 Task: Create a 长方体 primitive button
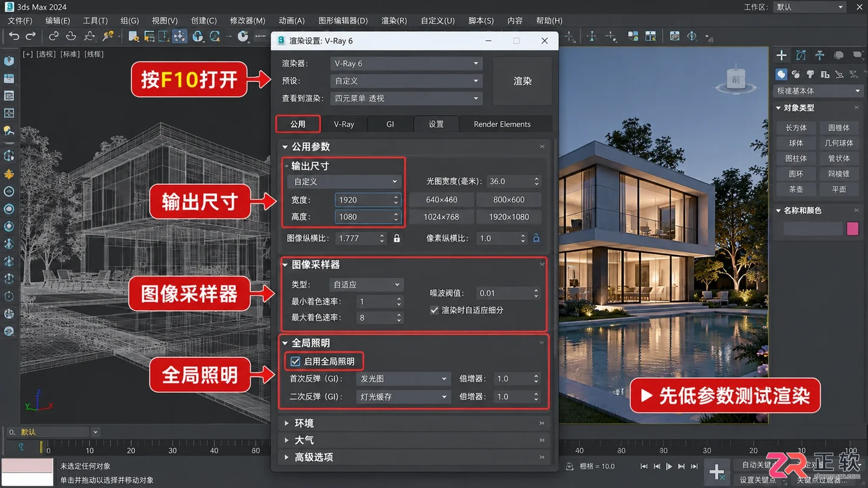pos(796,128)
